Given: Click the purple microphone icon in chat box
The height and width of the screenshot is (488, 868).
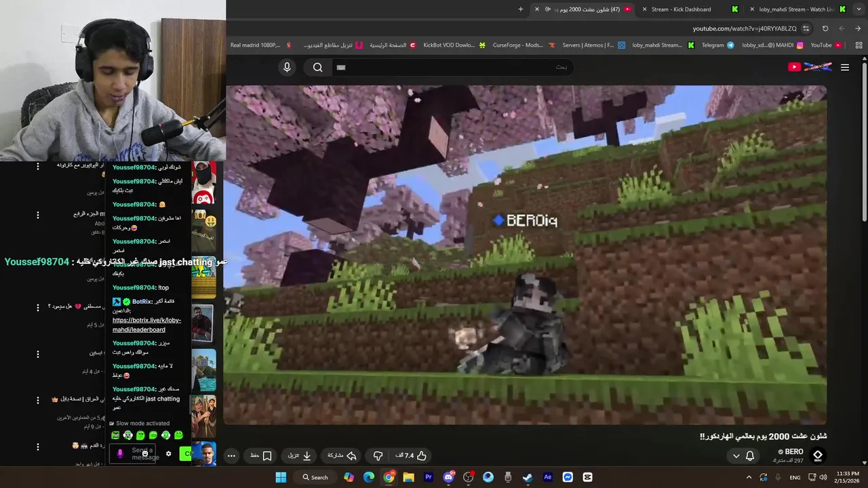Looking at the screenshot, I should pyautogui.click(x=120, y=453).
